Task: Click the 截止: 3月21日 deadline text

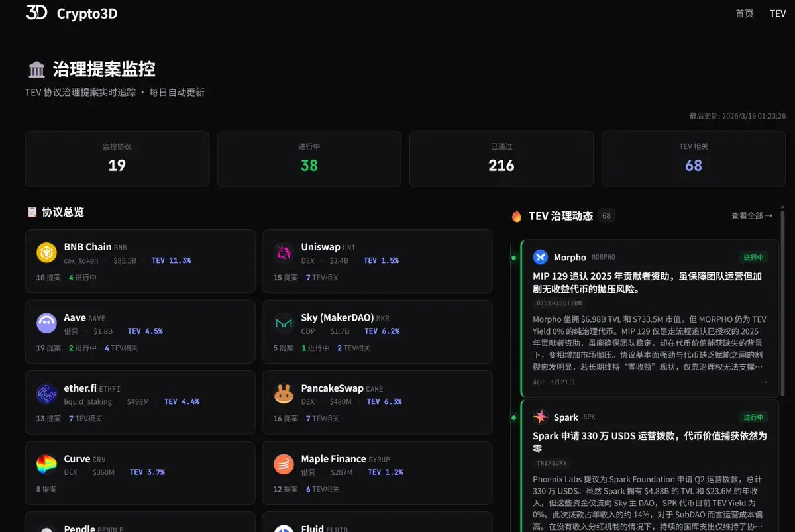Action: point(554,382)
